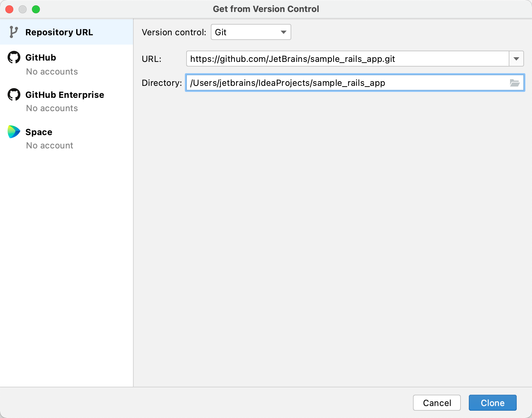
Task: Click the green zoom traffic light button
Action: 36,9
